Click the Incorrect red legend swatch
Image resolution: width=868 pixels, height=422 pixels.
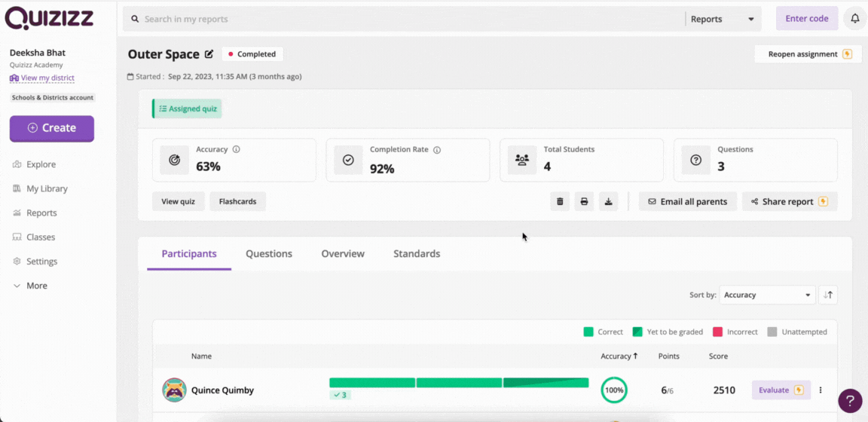click(718, 332)
